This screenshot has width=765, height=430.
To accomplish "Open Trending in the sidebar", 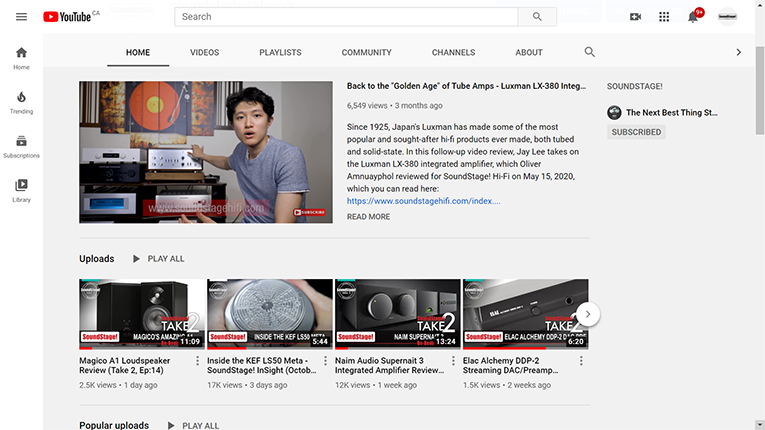I will click(x=21, y=103).
